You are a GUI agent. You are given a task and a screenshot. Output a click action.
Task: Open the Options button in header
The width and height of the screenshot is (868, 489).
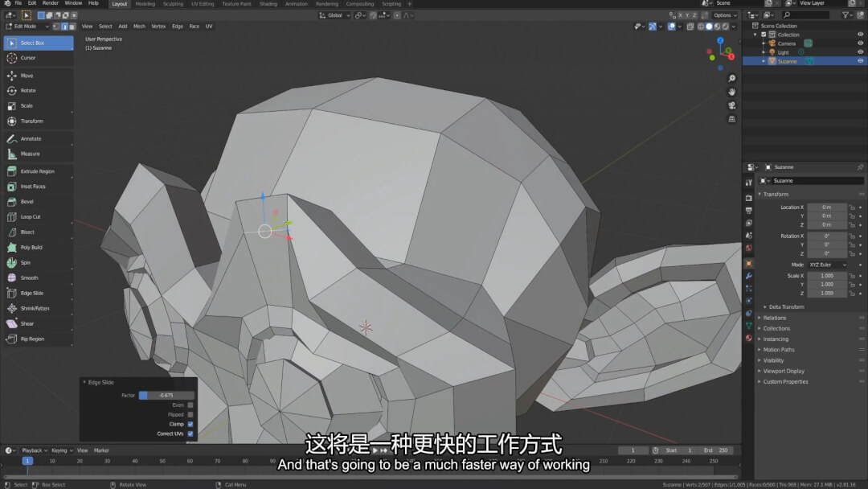(725, 15)
